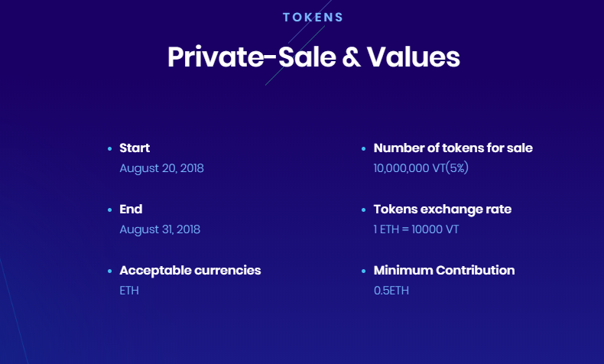
Task: Click the bullet dot beside Acceptable currencies
Action: click(110, 271)
